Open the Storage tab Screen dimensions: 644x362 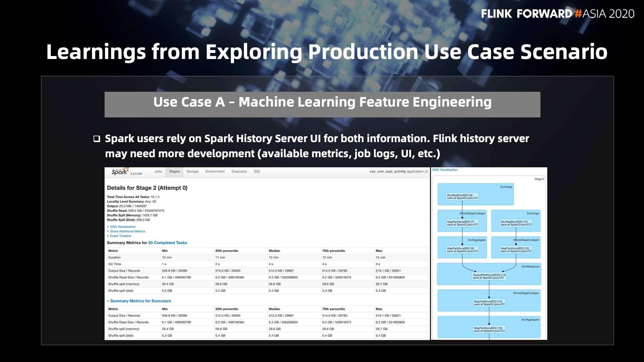point(193,172)
